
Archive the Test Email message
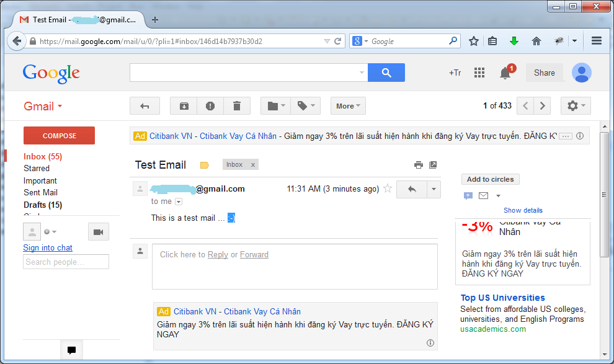(184, 105)
